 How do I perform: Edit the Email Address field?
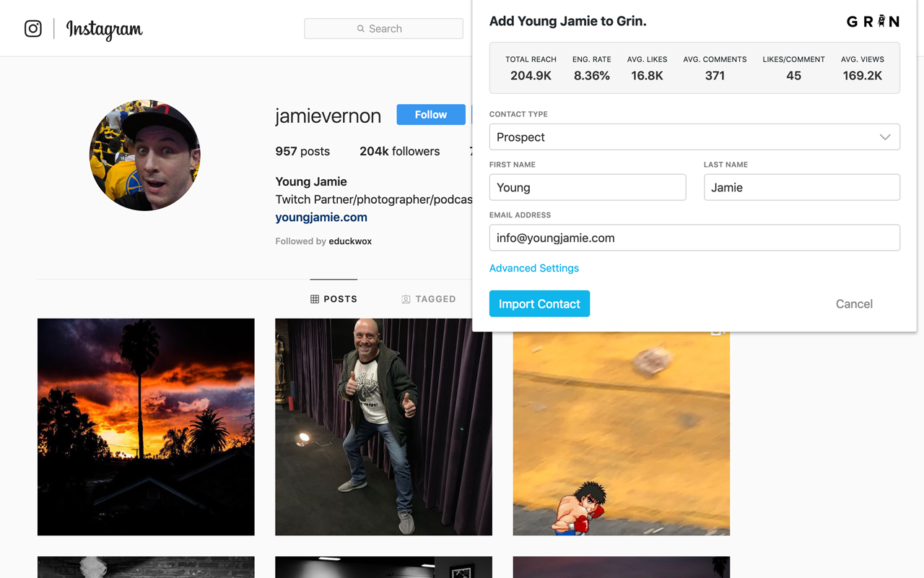point(694,238)
